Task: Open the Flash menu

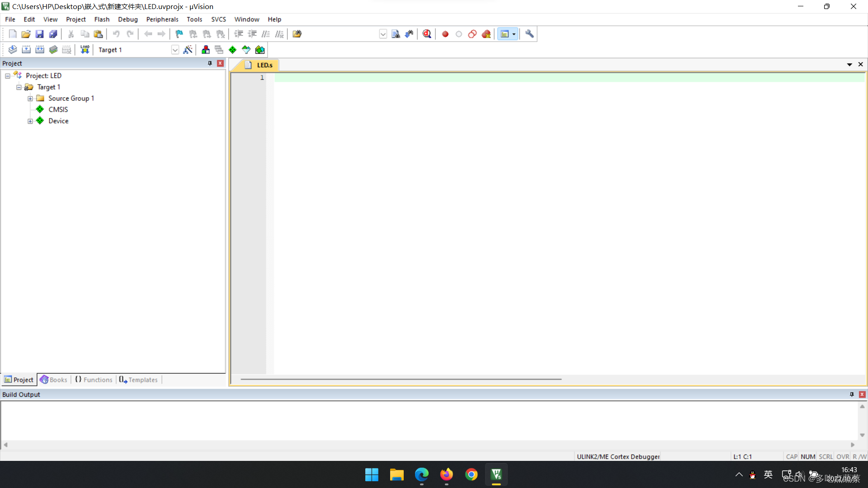Action: 102,19
